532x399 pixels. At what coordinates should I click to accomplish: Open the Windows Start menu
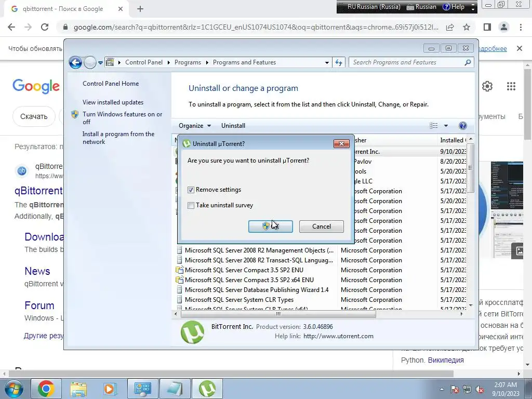coord(14,389)
